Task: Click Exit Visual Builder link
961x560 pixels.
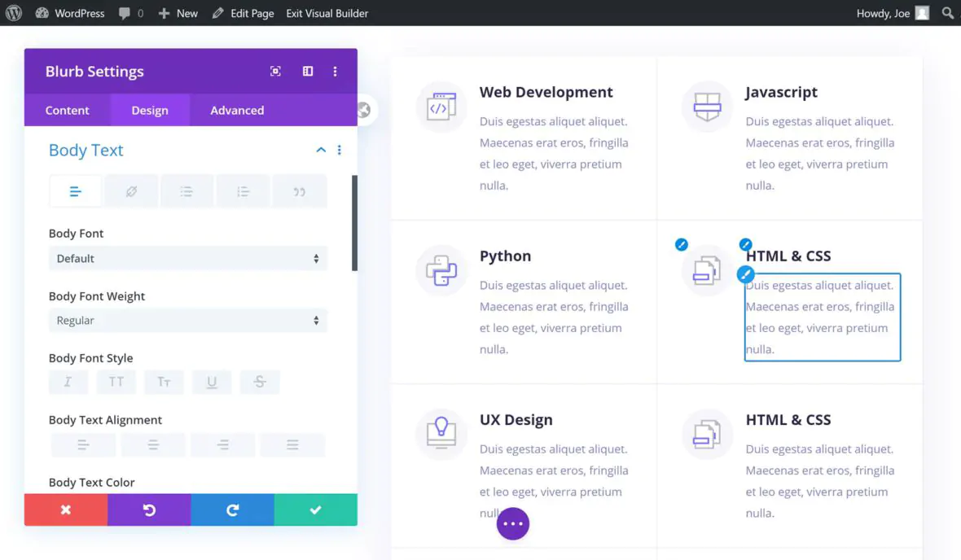Action: tap(327, 13)
